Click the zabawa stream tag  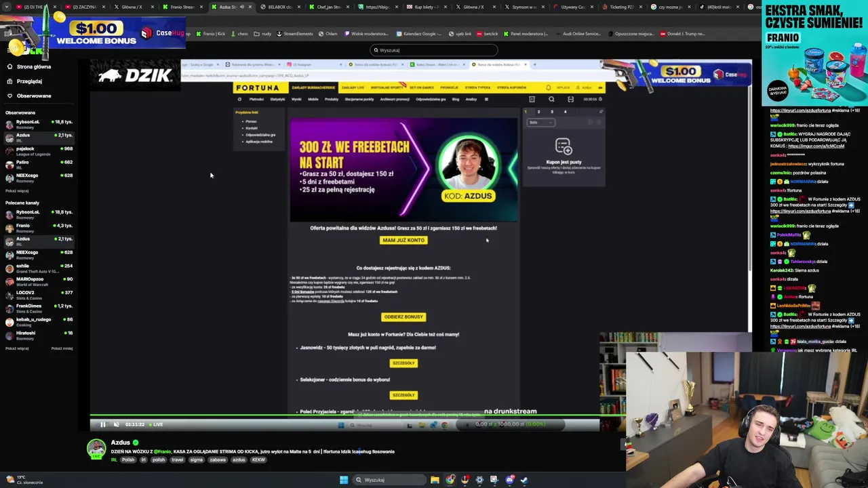tap(218, 460)
